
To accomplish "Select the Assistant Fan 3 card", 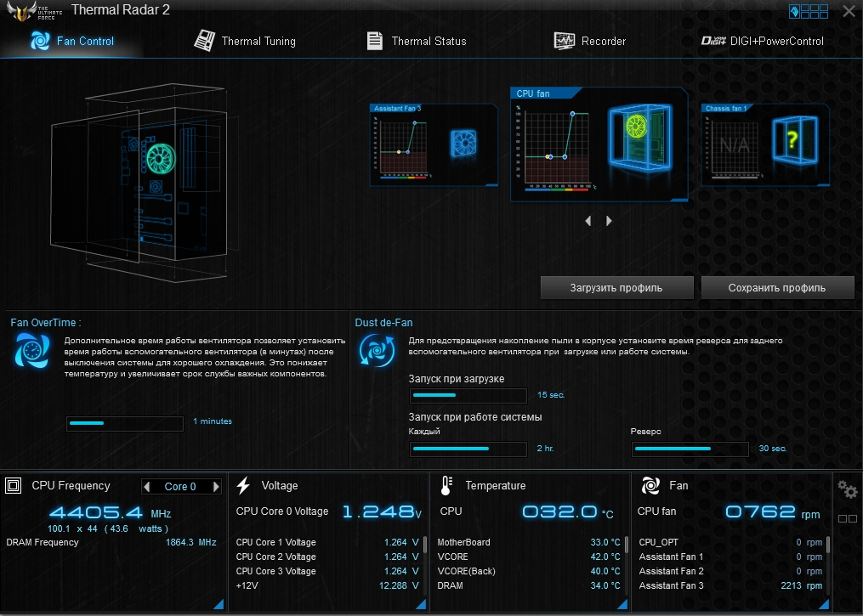I will (x=434, y=145).
